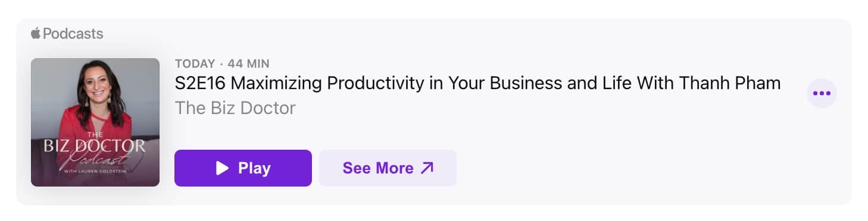Click the script "Podcast" word on artwork

pyautogui.click(x=97, y=159)
